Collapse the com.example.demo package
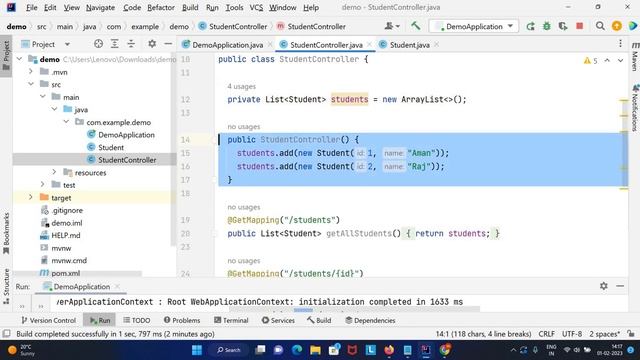Screen dimensions: 640x360 click(66, 122)
